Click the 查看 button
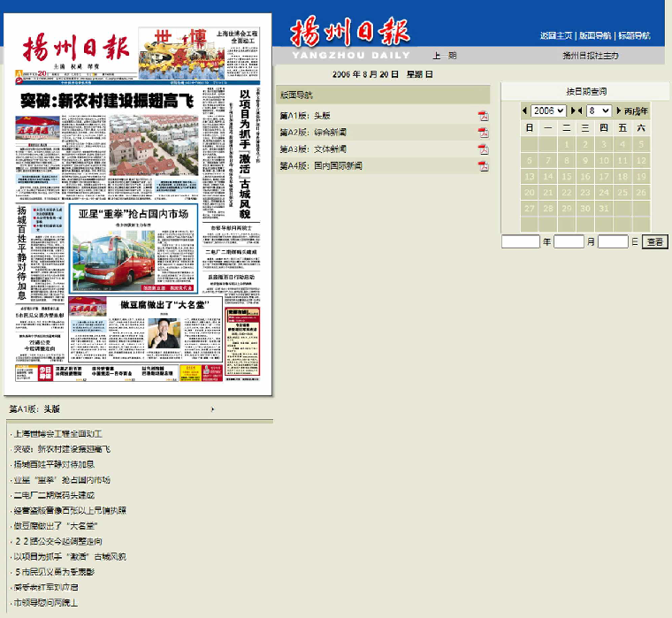 (x=655, y=241)
